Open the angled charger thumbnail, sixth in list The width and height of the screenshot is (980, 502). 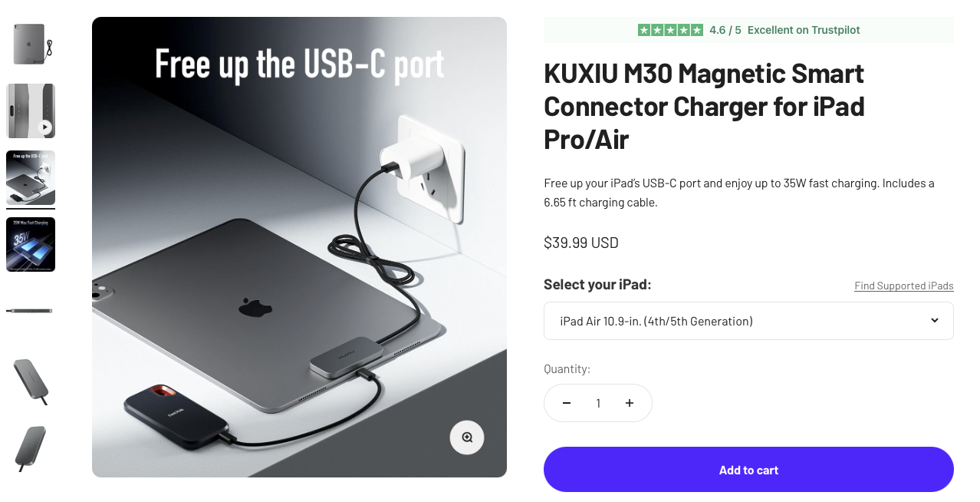pos(31,381)
